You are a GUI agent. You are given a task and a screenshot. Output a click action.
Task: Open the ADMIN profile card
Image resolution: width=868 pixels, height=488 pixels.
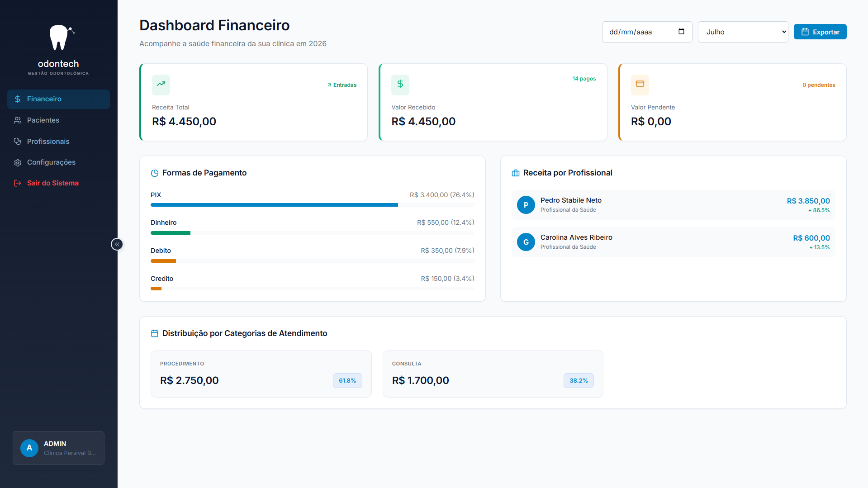tap(58, 448)
